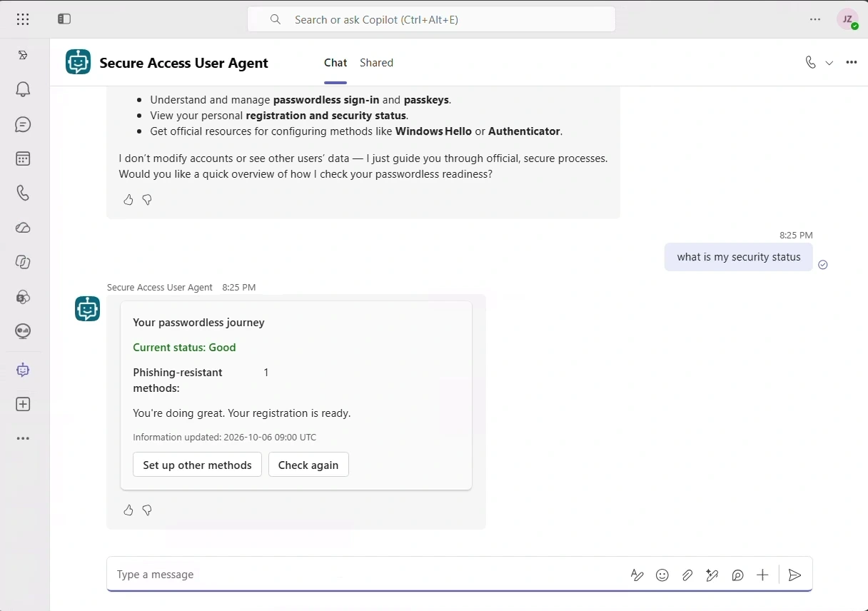Screen dimensions: 868x611
Task: Click the 'Your passwordless journey' card heading
Action: click(x=198, y=323)
